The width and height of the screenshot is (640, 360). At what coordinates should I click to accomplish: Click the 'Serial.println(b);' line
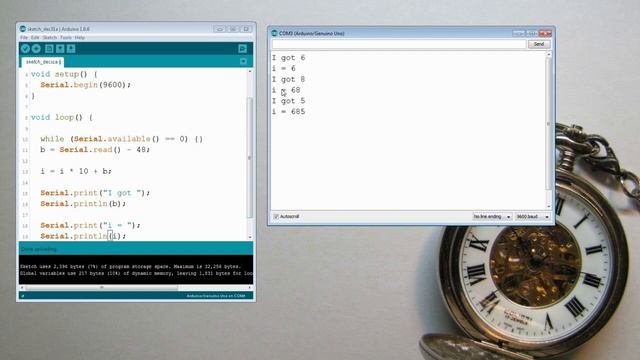[x=83, y=203]
